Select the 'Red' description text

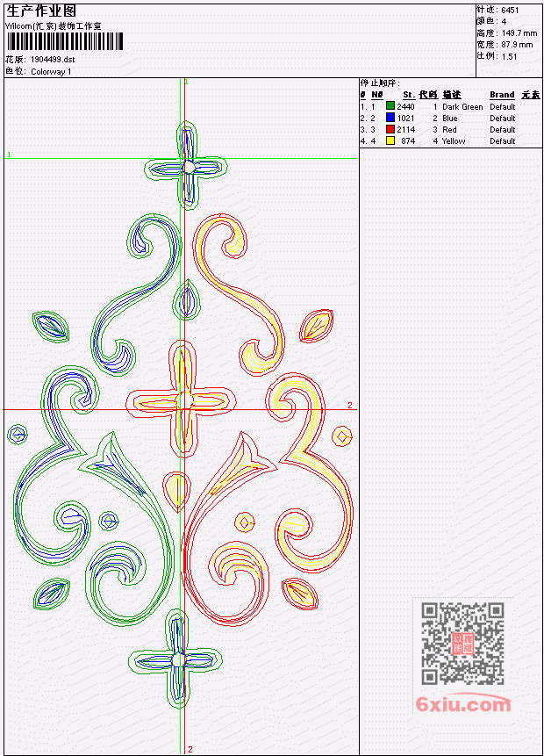(449, 130)
